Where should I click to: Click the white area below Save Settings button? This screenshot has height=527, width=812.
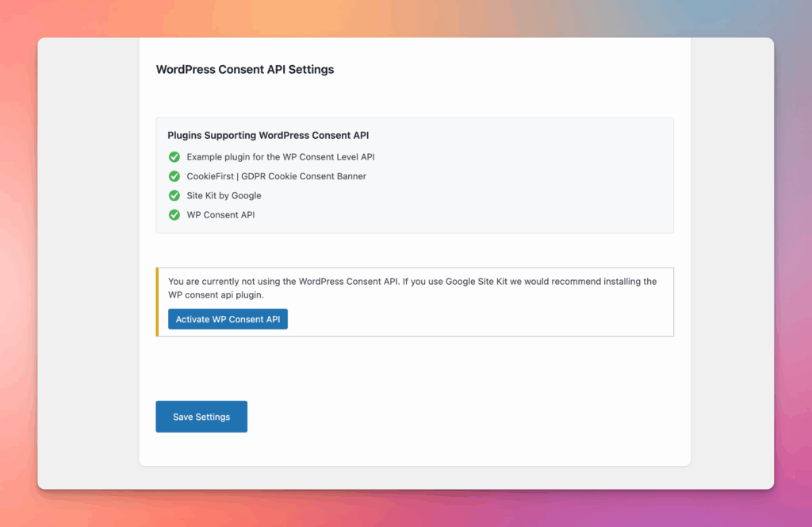click(x=412, y=449)
